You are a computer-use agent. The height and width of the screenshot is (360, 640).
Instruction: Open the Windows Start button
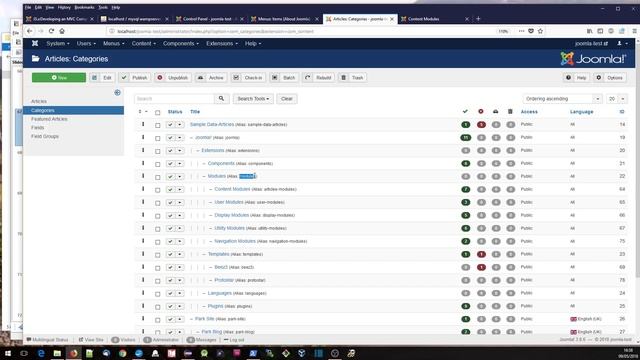pyautogui.click(x=8, y=353)
